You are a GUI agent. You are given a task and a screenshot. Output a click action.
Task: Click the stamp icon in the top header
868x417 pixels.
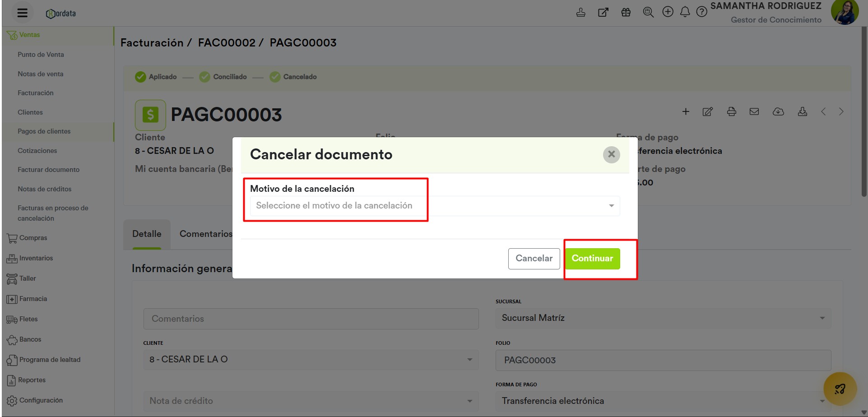pos(581,12)
